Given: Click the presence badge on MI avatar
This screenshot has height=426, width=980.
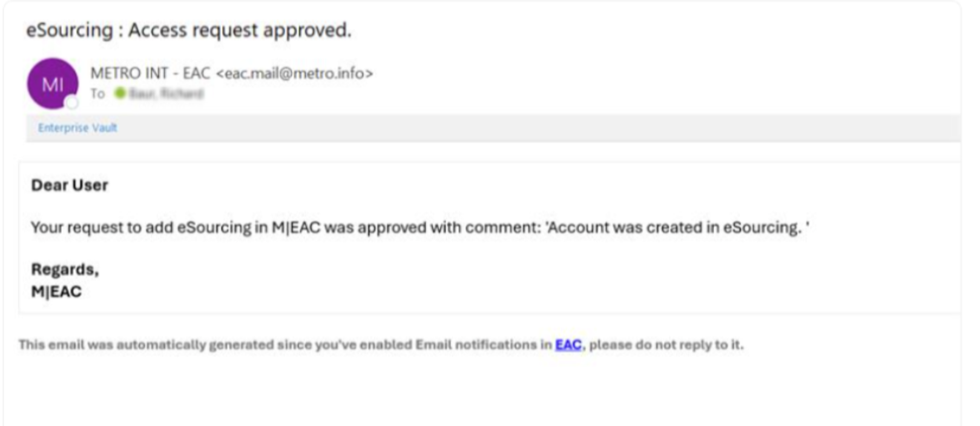Looking at the screenshot, I should click(x=72, y=102).
